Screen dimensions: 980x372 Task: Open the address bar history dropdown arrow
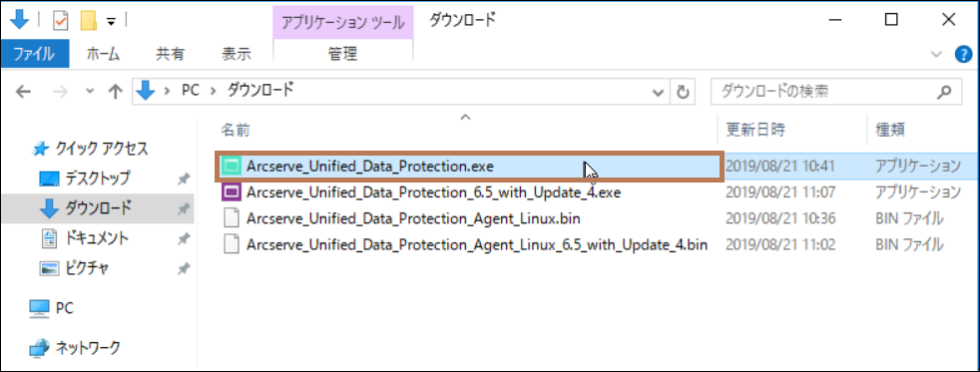click(x=658, y=93)
